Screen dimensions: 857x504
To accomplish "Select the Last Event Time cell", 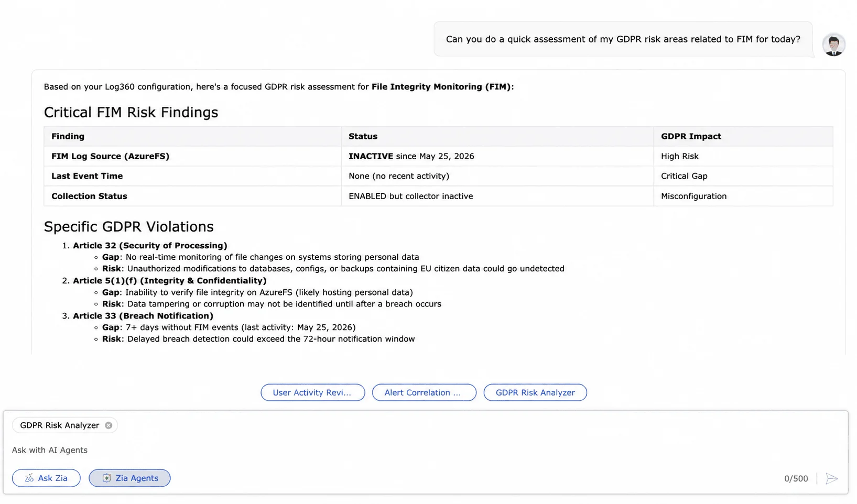I will pyautogui.click(x=192, y=176).
